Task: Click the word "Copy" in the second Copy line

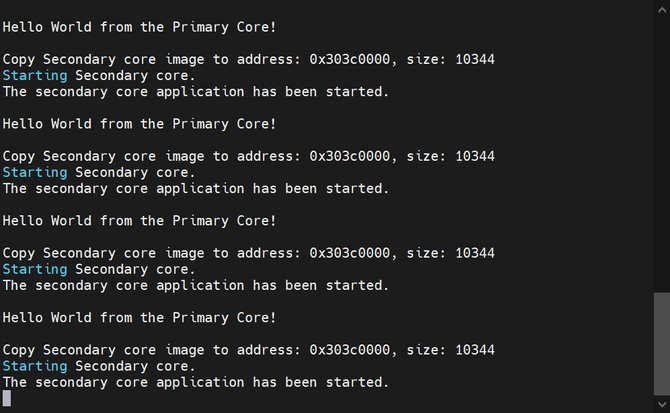Action: coord(19,156)
